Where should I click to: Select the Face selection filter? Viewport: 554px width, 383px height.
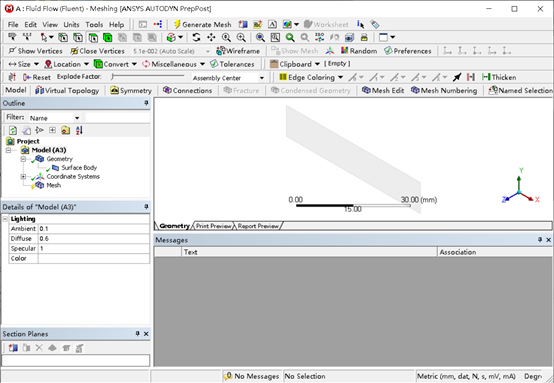(x=93, y=37)
